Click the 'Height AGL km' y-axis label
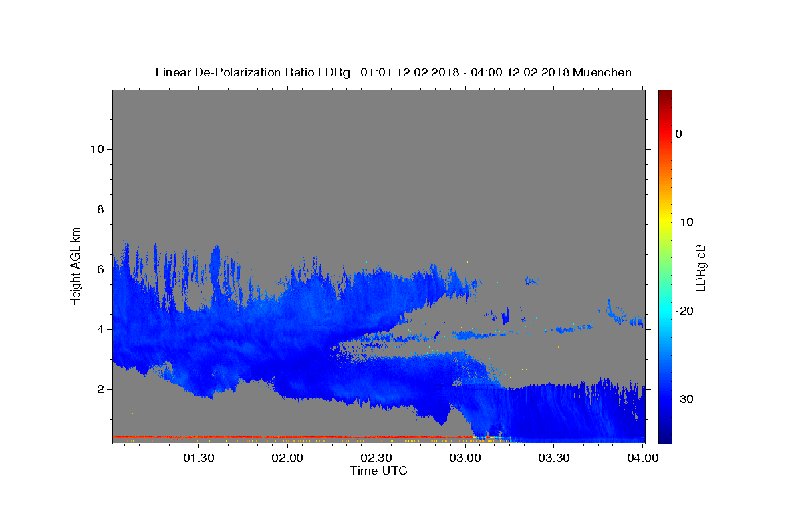Image resolution: width=798 pixels, height=532 pixels. 76,265
